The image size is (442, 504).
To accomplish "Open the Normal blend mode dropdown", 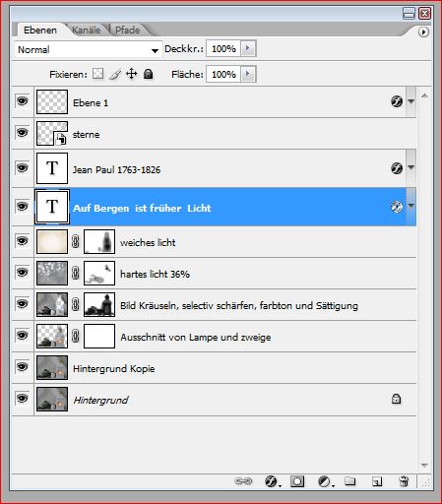I will coord(89,50).
